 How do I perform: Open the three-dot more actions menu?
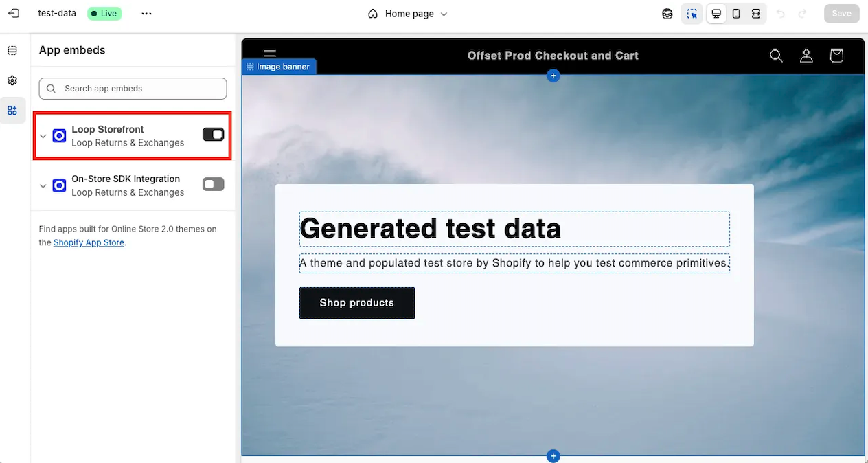point(146,14)
